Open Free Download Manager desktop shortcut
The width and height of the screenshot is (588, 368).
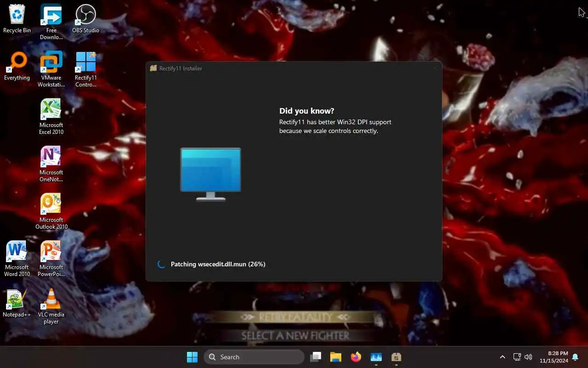pyautogui.click(x=51, y=22)
